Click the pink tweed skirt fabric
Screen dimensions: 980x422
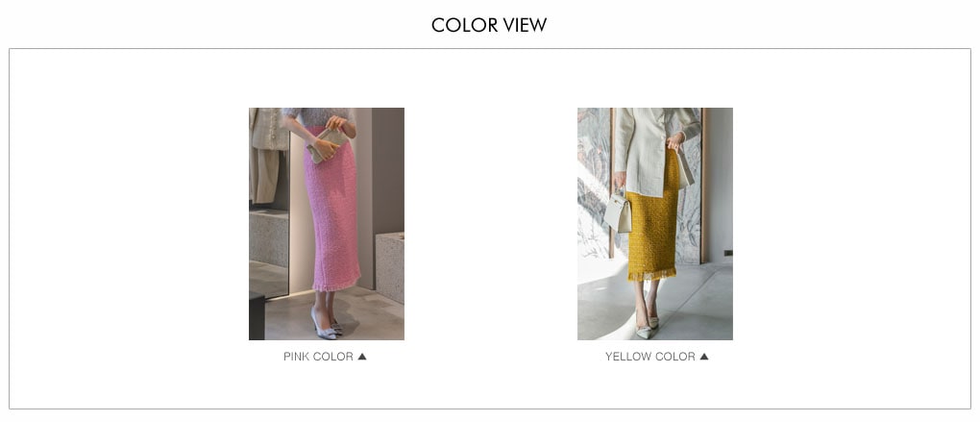click(x=331, y=212)
